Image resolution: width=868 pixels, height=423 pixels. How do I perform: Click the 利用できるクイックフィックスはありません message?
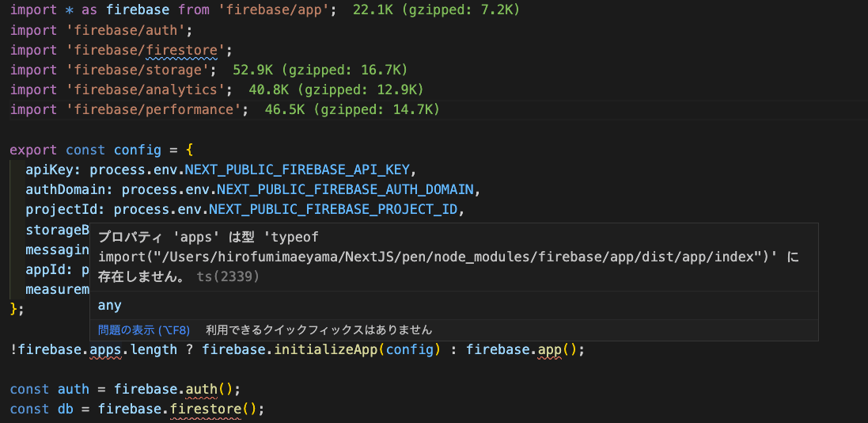click(319, 330)
